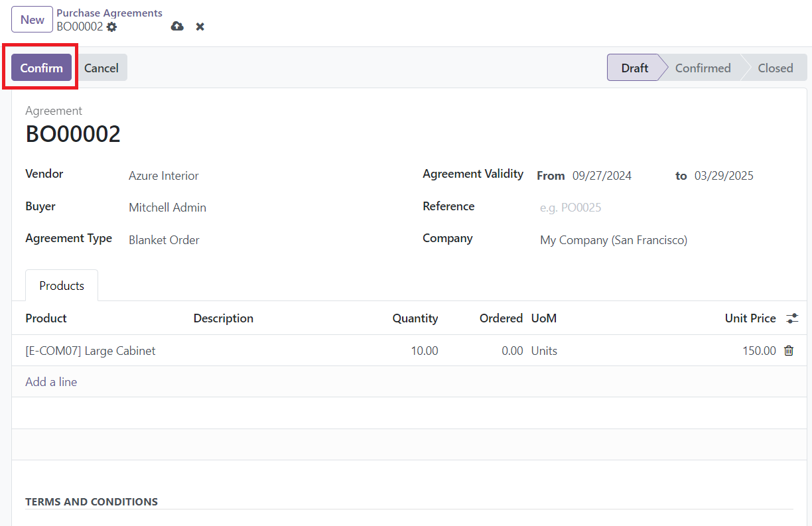Click the BO00002 breadcrumb record name

[x=80, y=27]
